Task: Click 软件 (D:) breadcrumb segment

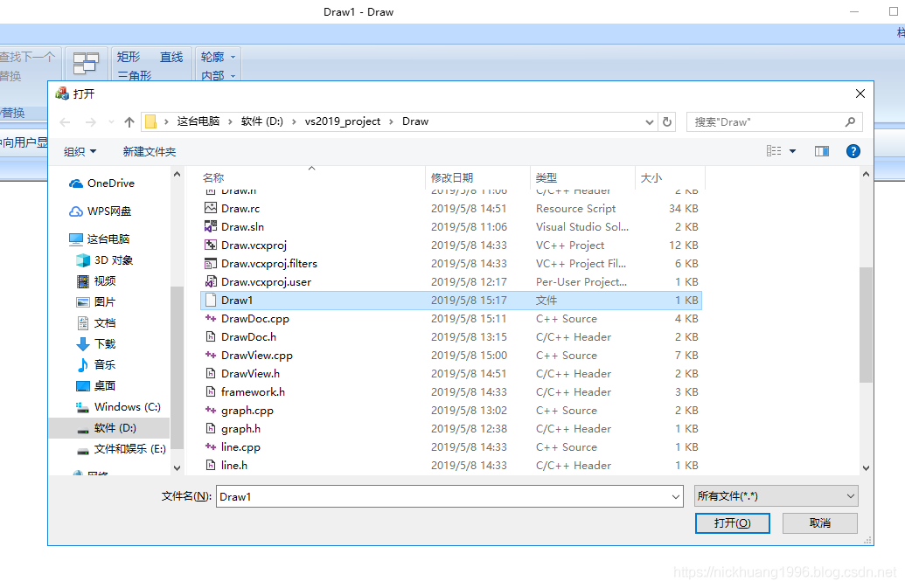Action: pos(262,121)
